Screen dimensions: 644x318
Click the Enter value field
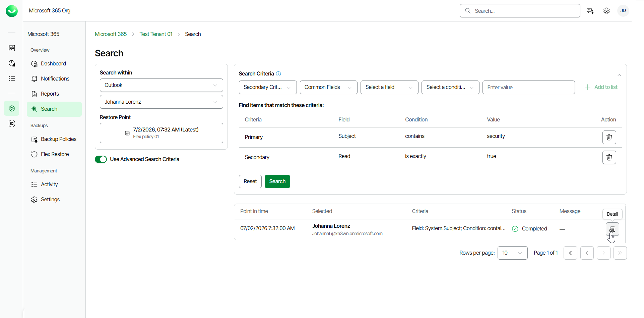click(x=528, y=87)
